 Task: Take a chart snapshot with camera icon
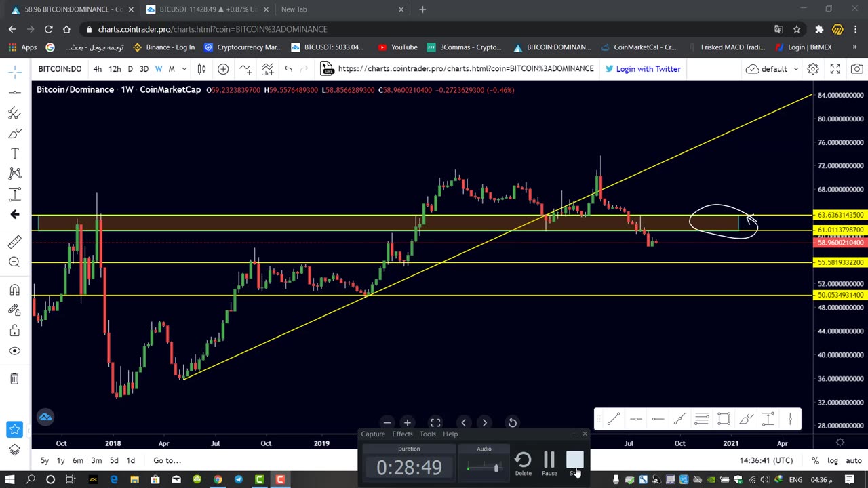point(857,69)
